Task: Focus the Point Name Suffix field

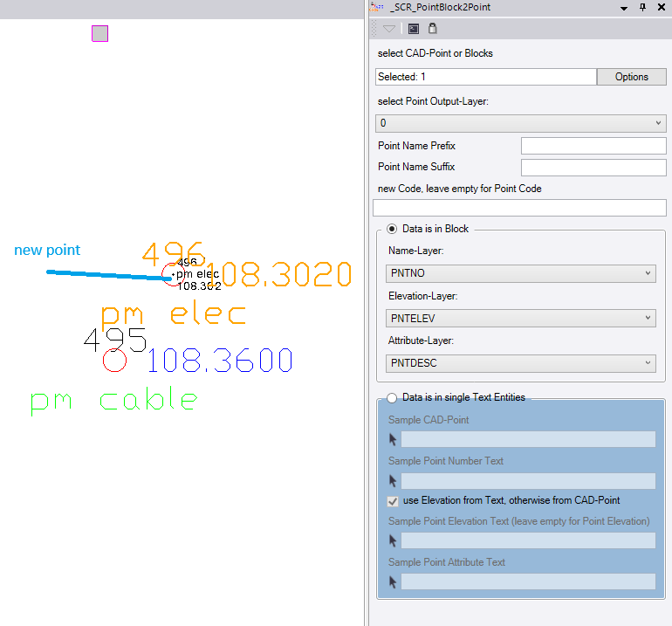Action: pyautogui.click(x=593, y=168)
